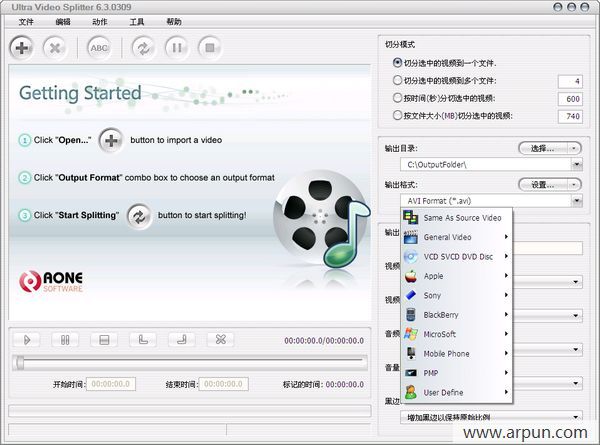Clear the mark points with X icon
The height and width of the screenshot is (445, 600).
221,340
